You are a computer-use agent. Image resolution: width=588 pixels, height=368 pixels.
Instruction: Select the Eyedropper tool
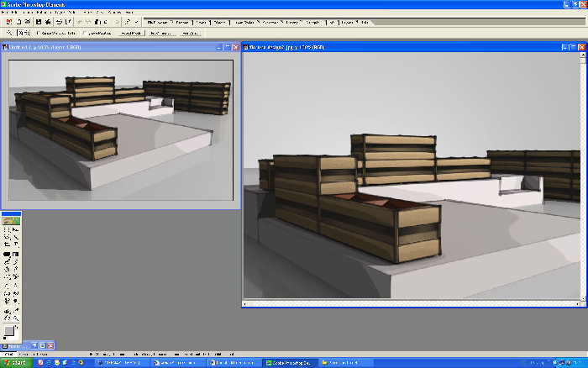click(16, 310)
